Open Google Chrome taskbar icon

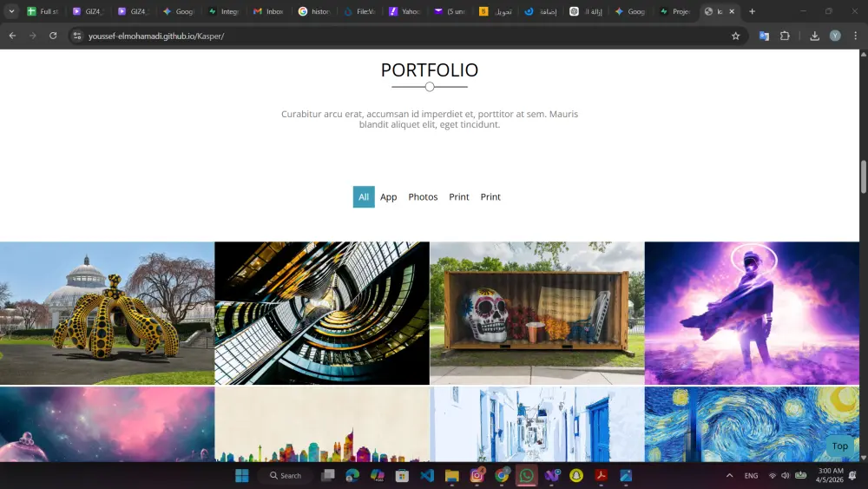[502, 476]
